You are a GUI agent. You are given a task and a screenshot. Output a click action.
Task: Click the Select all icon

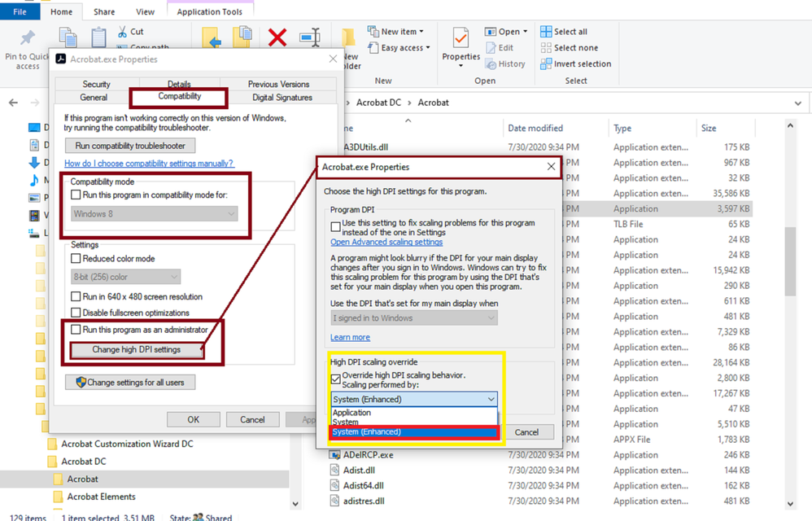[546, 32]
